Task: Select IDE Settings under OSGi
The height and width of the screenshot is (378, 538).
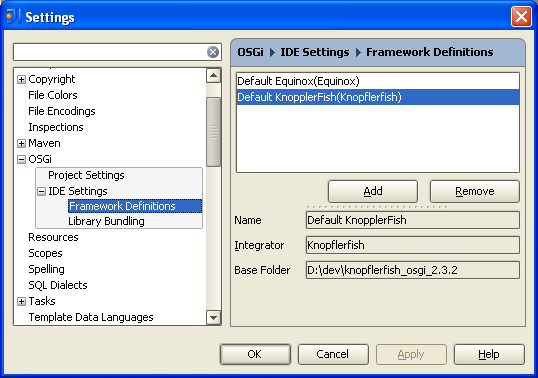Action: tap(78, 191)
